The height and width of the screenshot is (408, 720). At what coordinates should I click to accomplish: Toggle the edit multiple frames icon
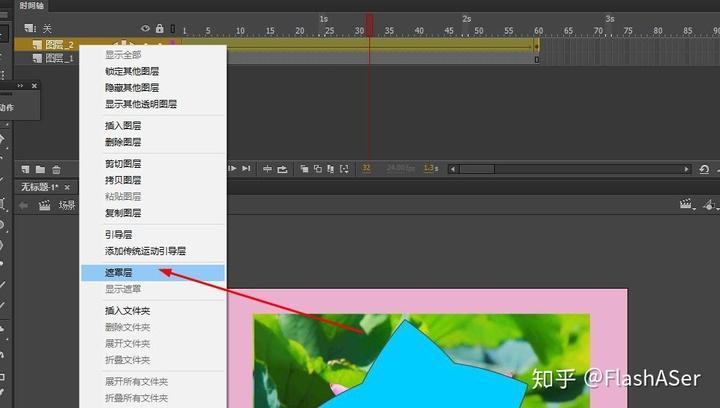coord(331,169)
